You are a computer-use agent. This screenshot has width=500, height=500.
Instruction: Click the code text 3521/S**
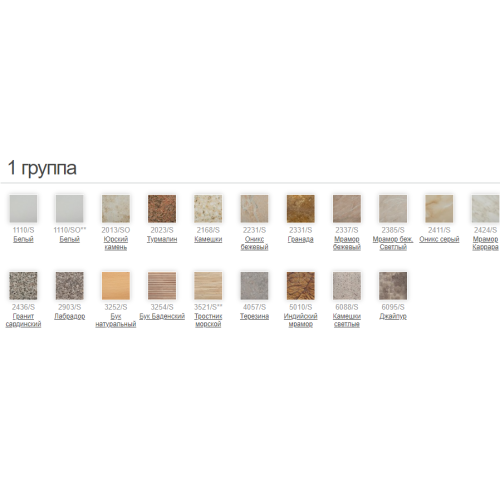click(x=208, y=307)
